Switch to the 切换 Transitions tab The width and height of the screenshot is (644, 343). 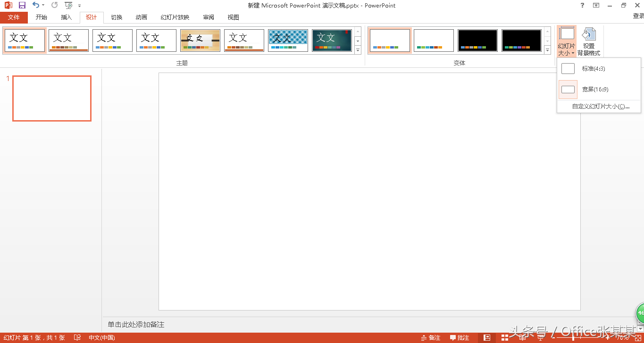117,17
